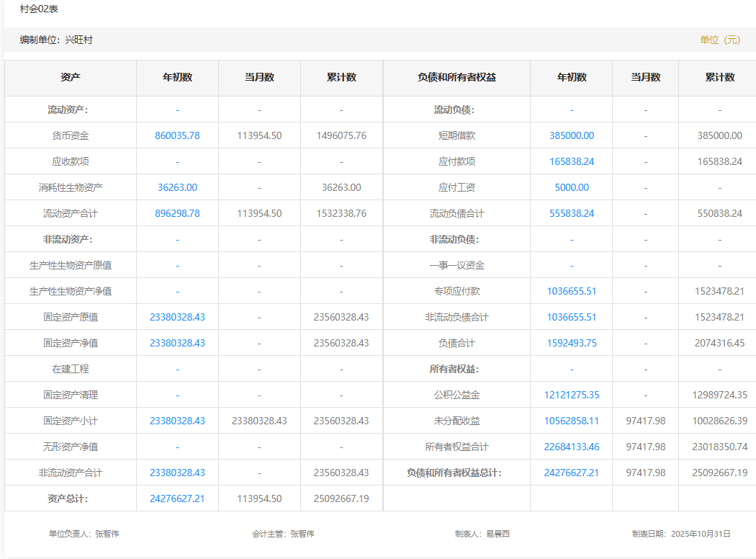Click the 固定资产原值 年初数 blue amount
The width and height of the screenshot is (756, 559).
pyautogui.click(x=177, y=317)
